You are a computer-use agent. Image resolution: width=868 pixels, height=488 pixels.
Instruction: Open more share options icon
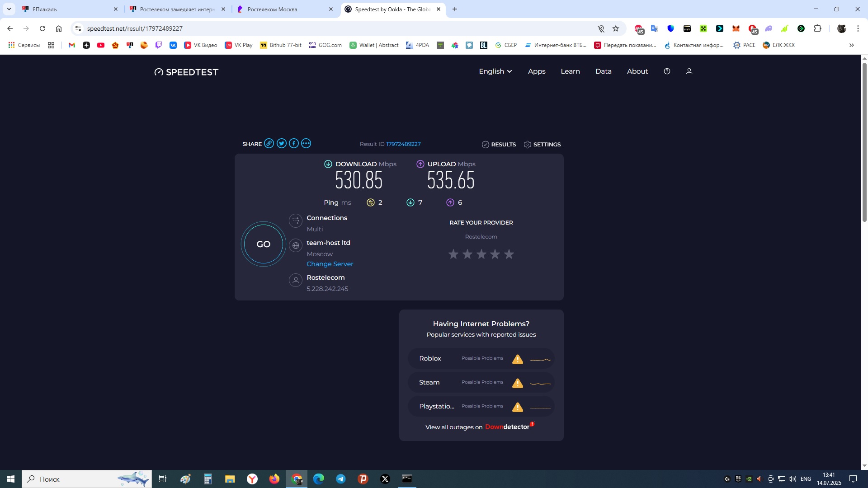(306, 144)
